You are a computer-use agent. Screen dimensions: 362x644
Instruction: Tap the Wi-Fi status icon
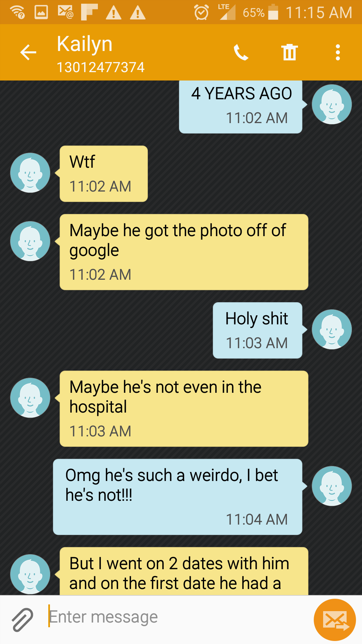pos(17,12)
